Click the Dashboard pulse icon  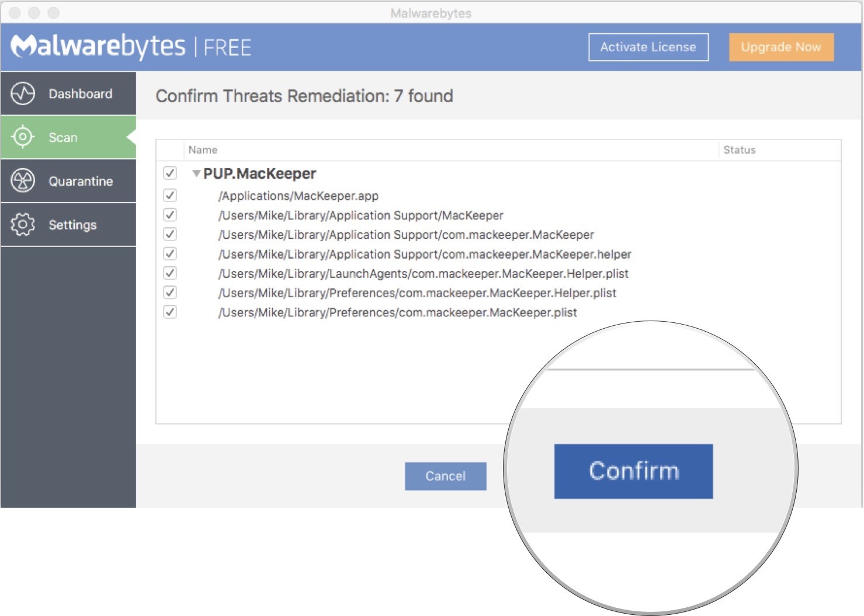(23, 93)
